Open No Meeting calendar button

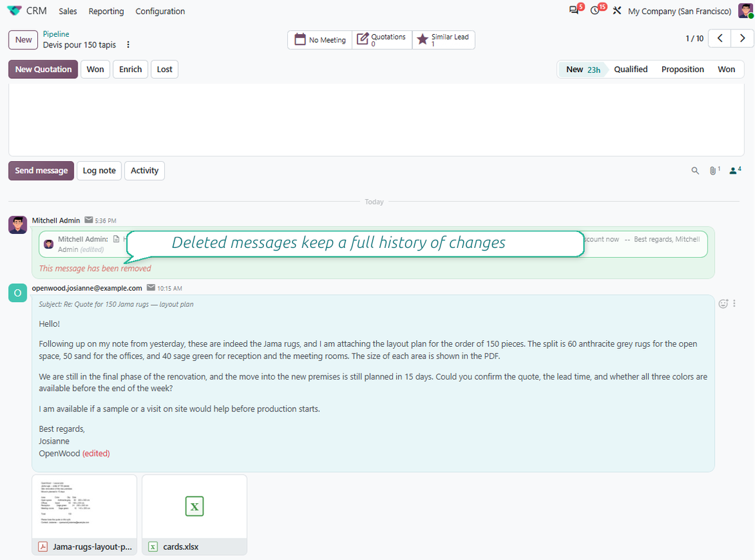point(320,39)
